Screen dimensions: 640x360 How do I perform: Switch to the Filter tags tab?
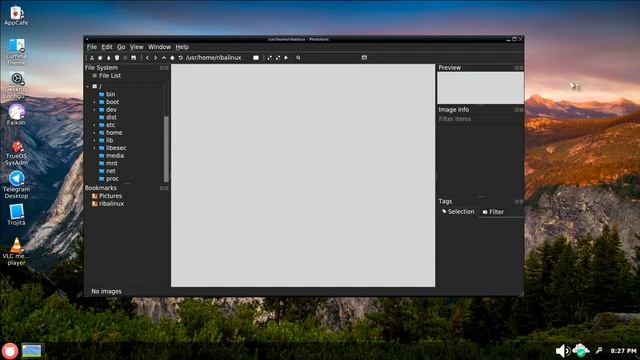click(493, 212)
